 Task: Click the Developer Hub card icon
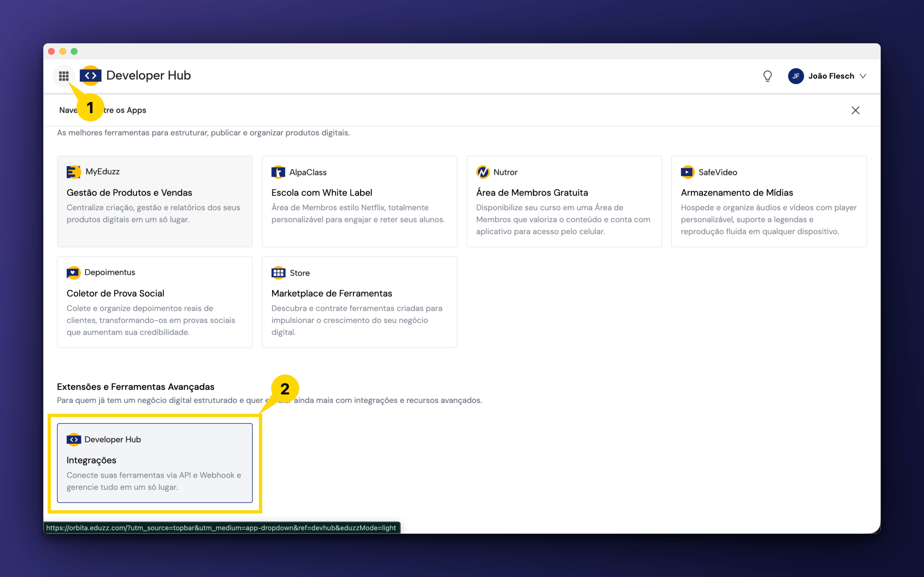tap(73, 440)
